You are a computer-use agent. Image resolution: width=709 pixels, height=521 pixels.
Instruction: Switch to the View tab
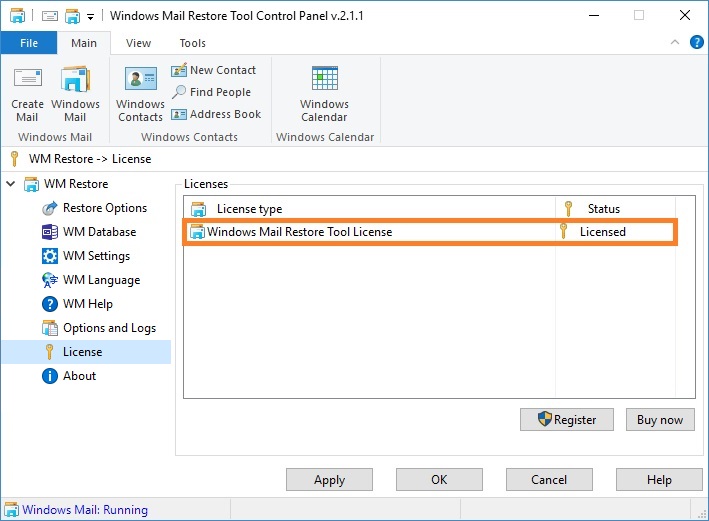click(x=138, y=43)
